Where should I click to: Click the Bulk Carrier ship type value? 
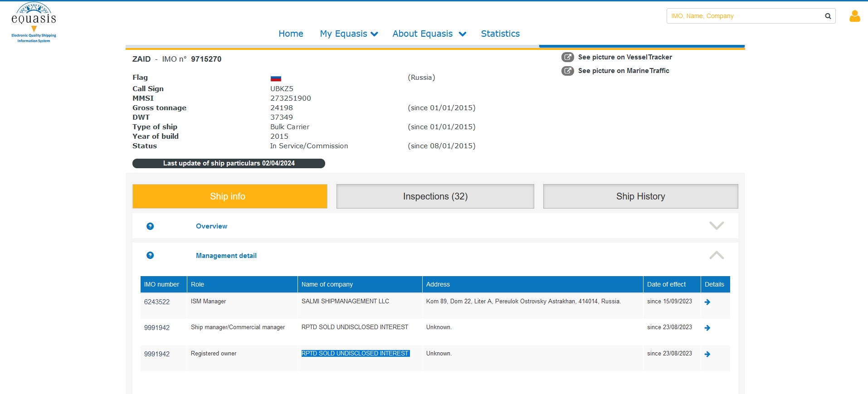[290, 127]
